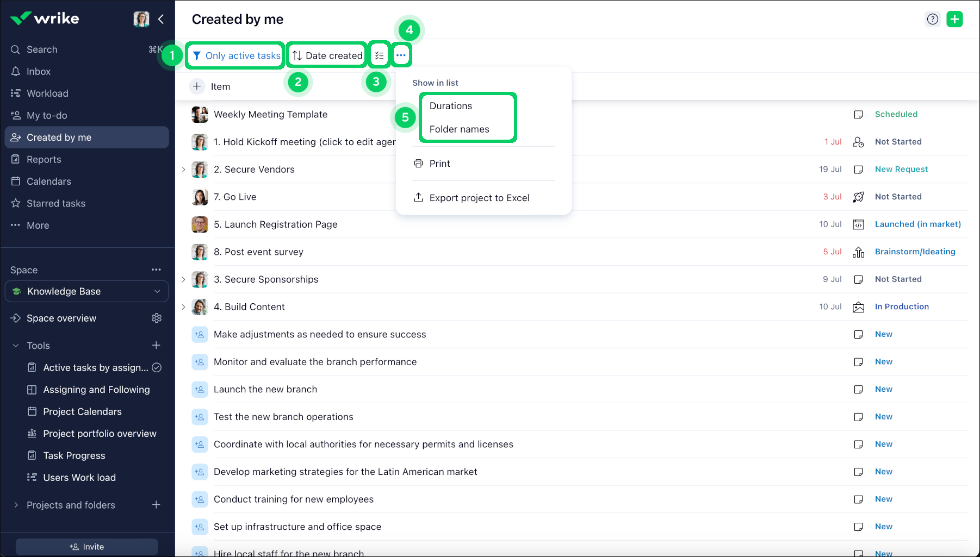Expand the 2. Secure Vendors subtasks
The image size is (980, 557).
pos(183,170)
